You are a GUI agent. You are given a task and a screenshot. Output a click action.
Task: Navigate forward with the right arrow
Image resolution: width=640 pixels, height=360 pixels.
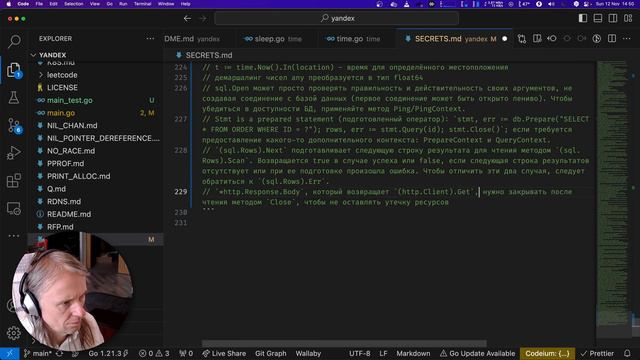[x=203, y=18]
